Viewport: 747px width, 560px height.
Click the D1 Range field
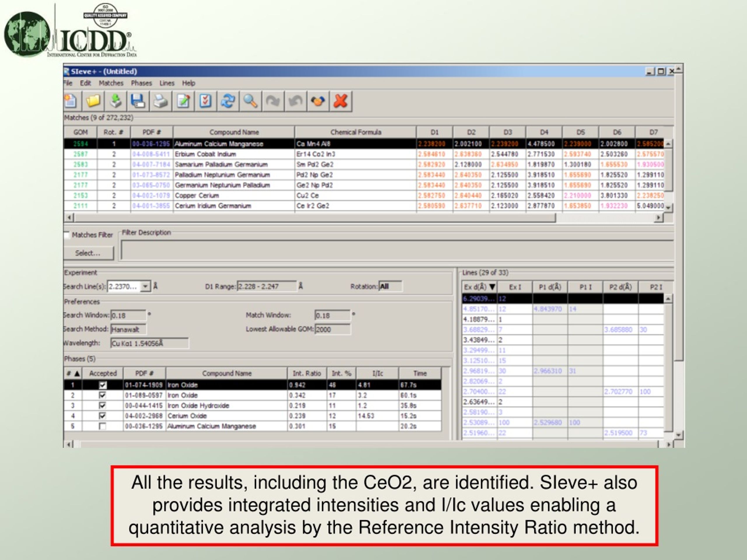point(267,287)
